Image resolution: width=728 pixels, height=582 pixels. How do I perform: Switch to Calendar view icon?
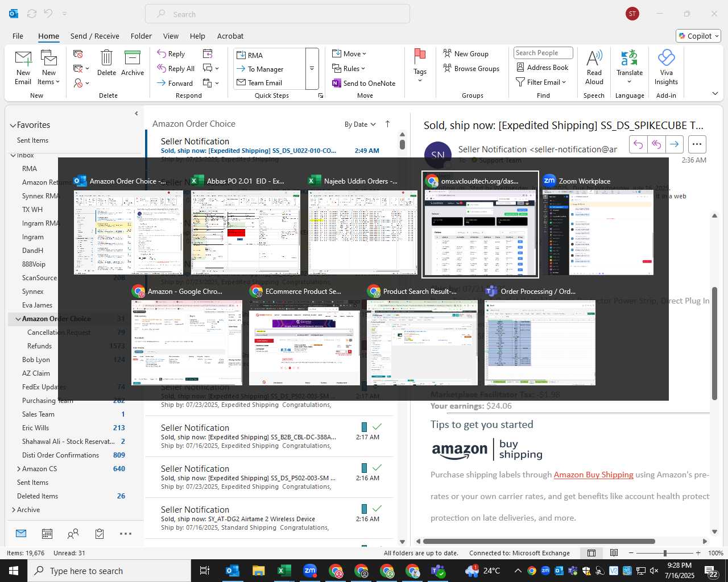click(x=47, y=534)
